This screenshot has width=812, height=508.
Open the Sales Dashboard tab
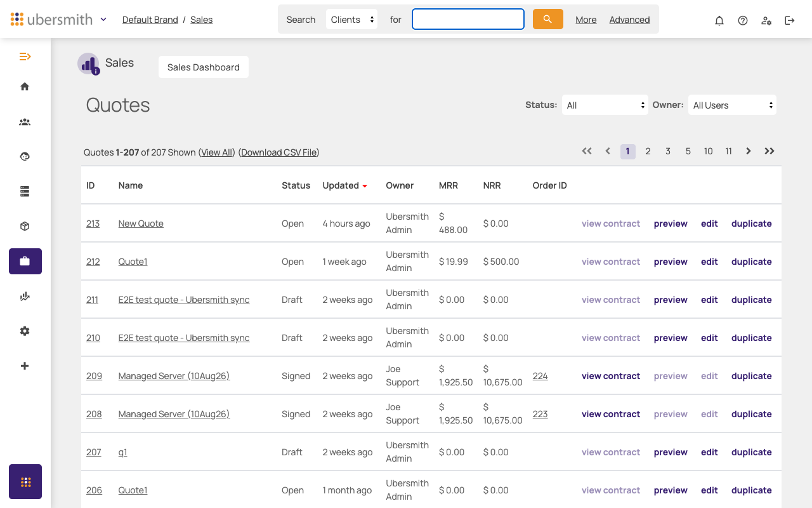[x=204, y=67]
